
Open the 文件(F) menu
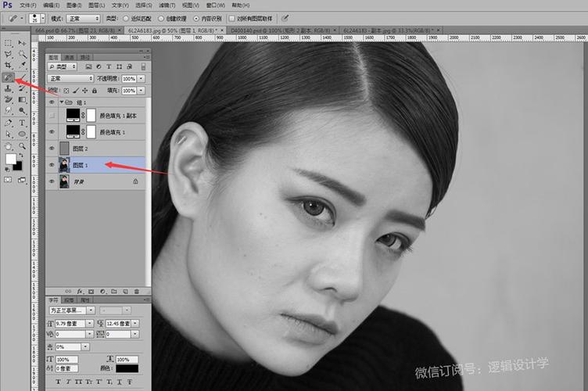point(27,5)
